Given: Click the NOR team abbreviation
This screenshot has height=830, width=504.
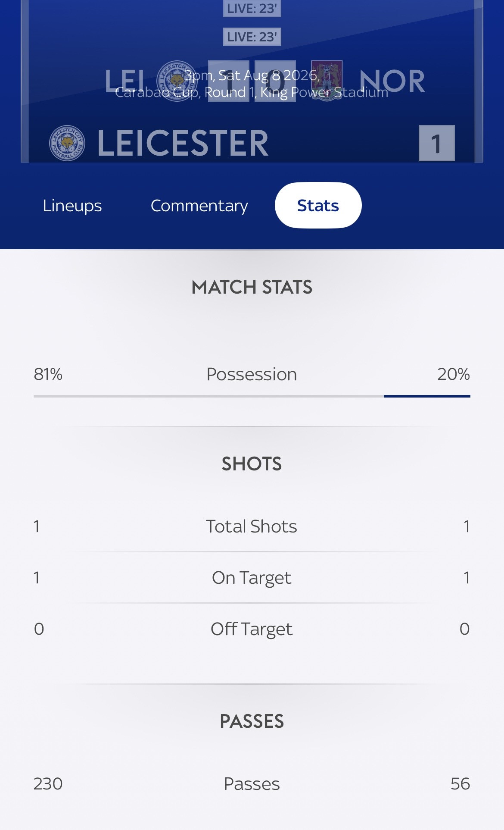Looking at the screenshot, I should [392, 81].
